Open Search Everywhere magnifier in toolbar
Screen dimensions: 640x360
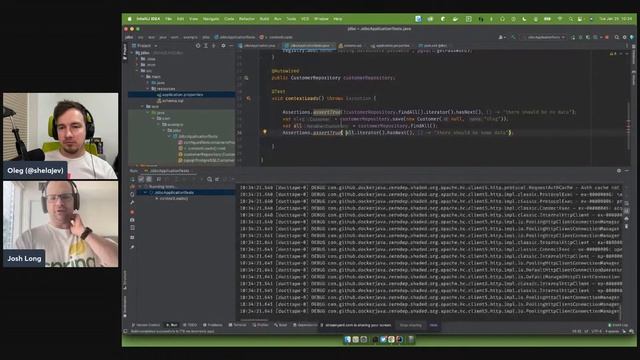[617, 37]
